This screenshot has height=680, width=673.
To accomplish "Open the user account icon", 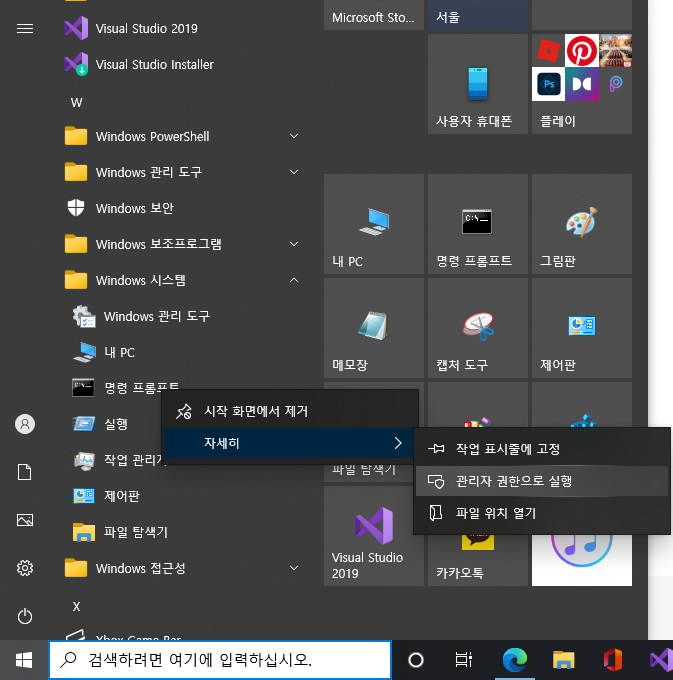I will tap(25, 424).
